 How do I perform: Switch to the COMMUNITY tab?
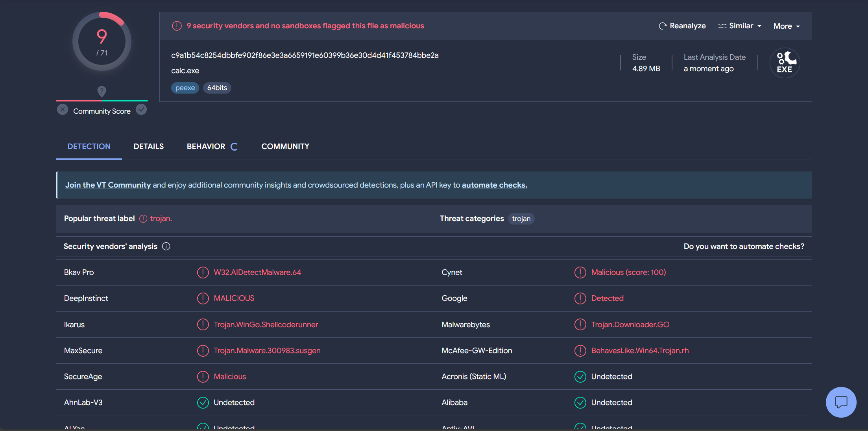(285, 146)
